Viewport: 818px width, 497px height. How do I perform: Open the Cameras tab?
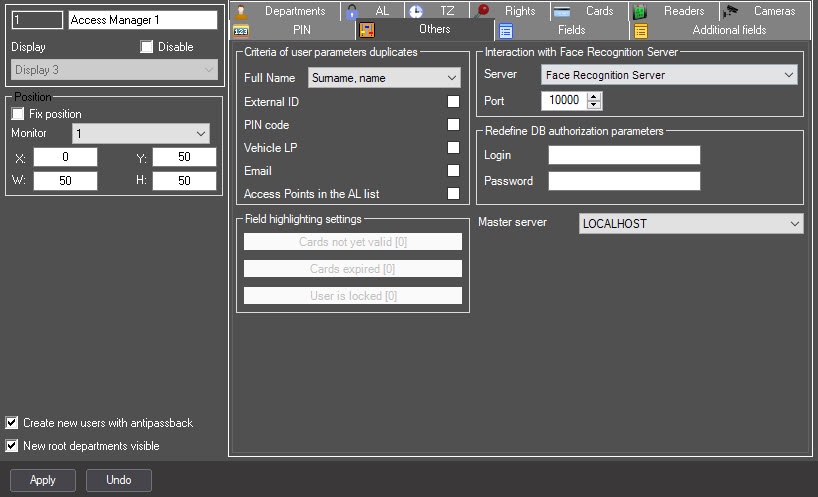point(765,11)
